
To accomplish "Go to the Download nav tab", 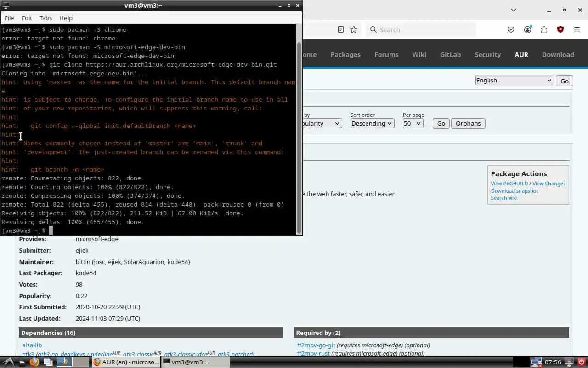I will coord(558,54).
